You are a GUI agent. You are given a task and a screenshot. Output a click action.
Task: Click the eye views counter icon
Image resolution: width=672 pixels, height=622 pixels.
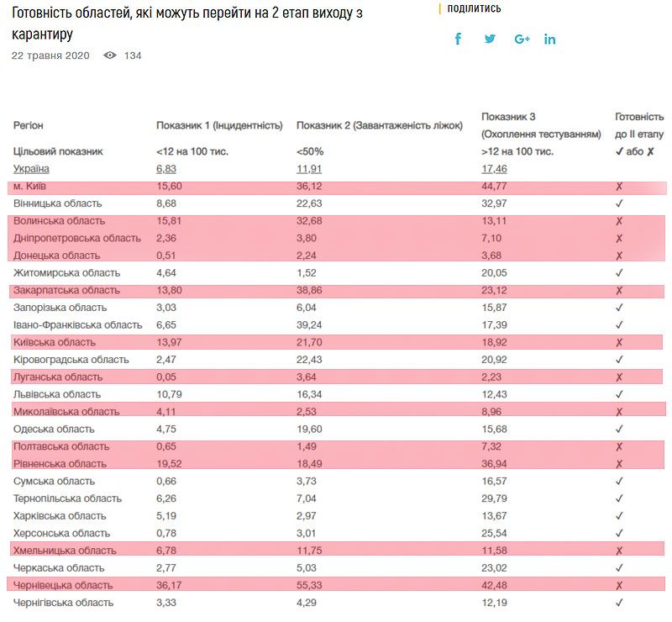click(x=109, y=55)
